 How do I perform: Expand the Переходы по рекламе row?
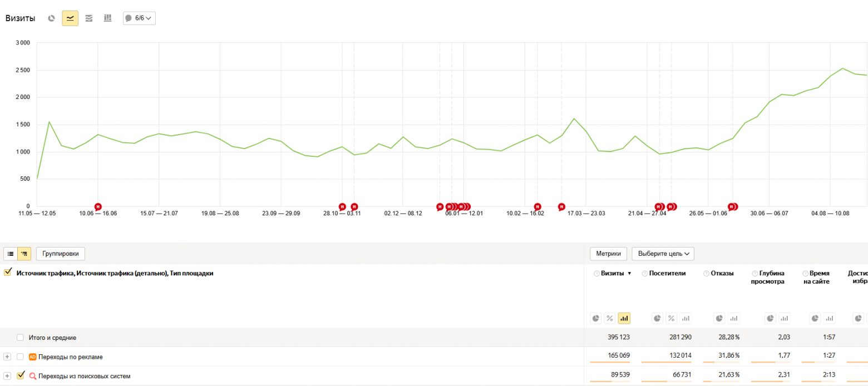7,357
